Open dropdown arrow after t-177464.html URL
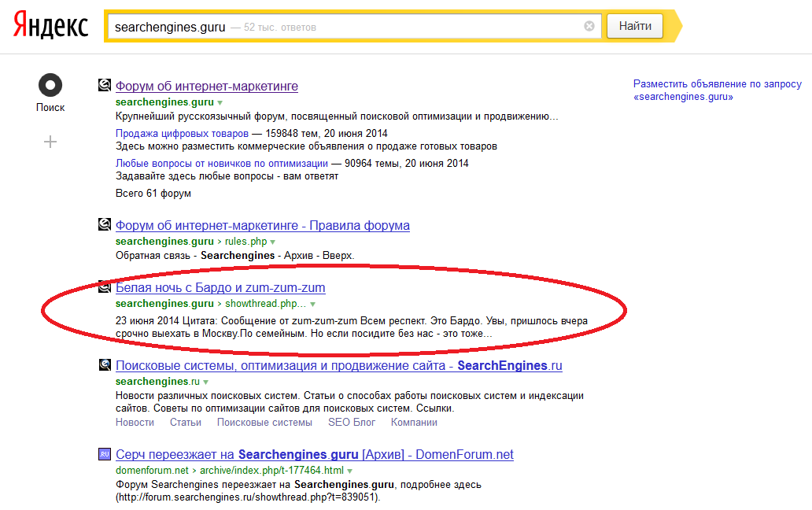This screenshot has width=812, height=510. [x=350, y=471]
